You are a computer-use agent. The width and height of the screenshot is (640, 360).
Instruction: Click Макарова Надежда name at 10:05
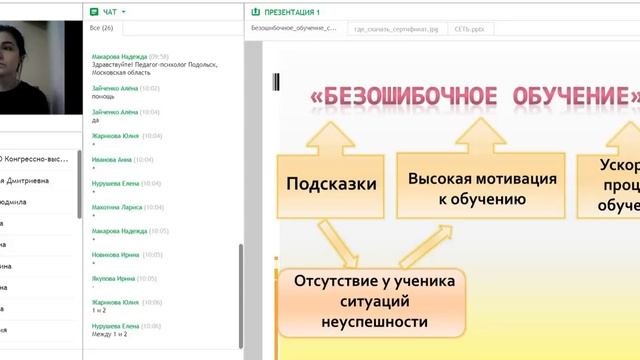click(119, 231)
